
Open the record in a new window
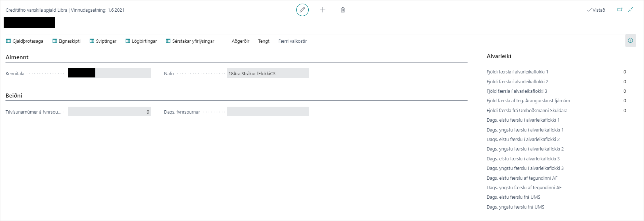[x=620, y=10]
